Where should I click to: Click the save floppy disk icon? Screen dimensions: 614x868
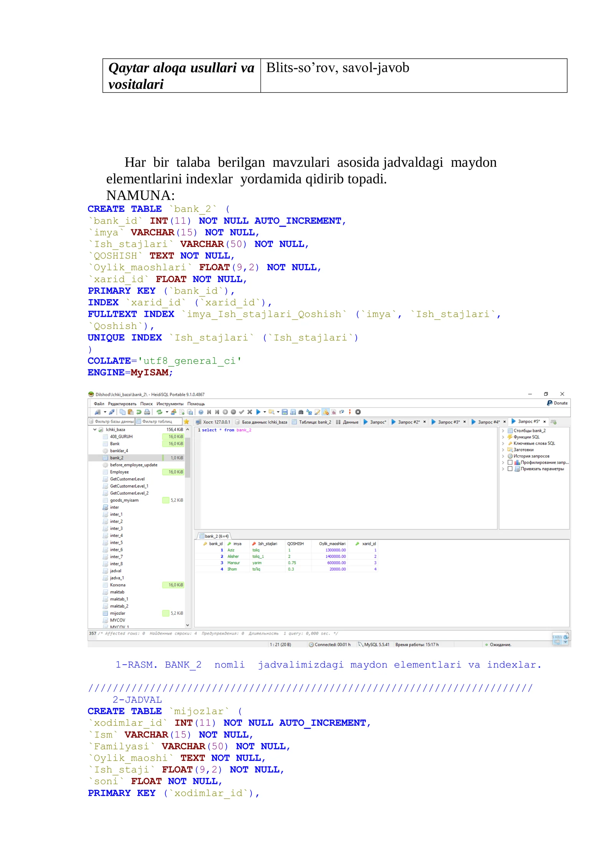point(284,412)
